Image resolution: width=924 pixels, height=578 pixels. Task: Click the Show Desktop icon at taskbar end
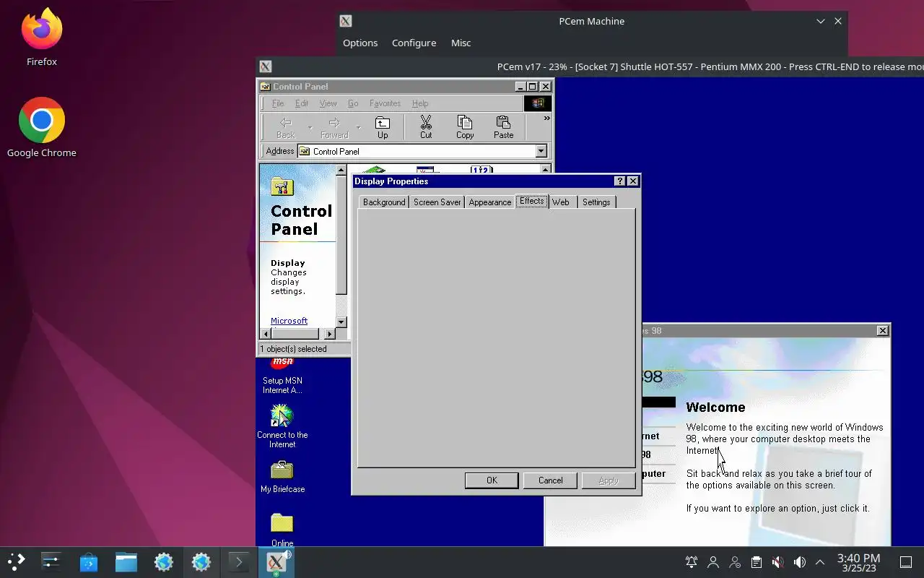point(905,562)
